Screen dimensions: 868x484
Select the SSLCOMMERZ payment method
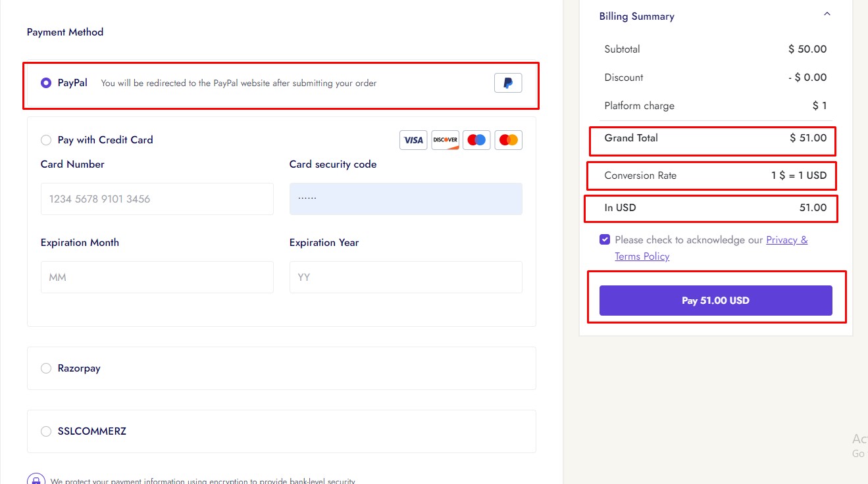tap(46, 431)
